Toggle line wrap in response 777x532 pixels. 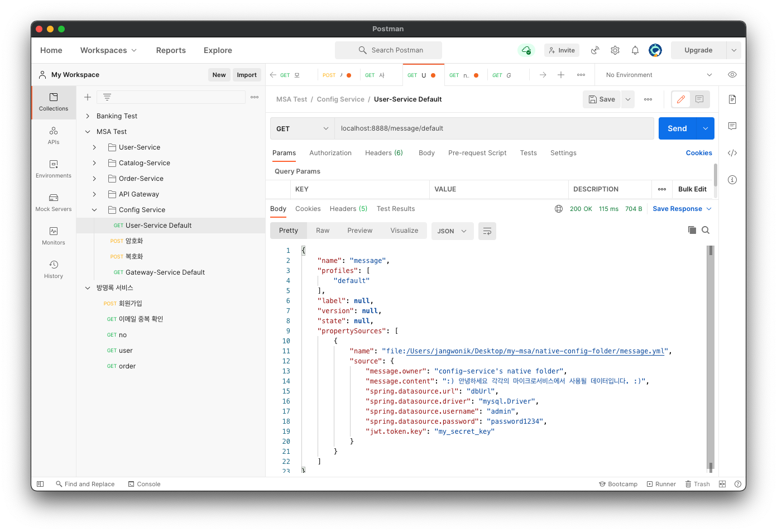pos(487,231)
